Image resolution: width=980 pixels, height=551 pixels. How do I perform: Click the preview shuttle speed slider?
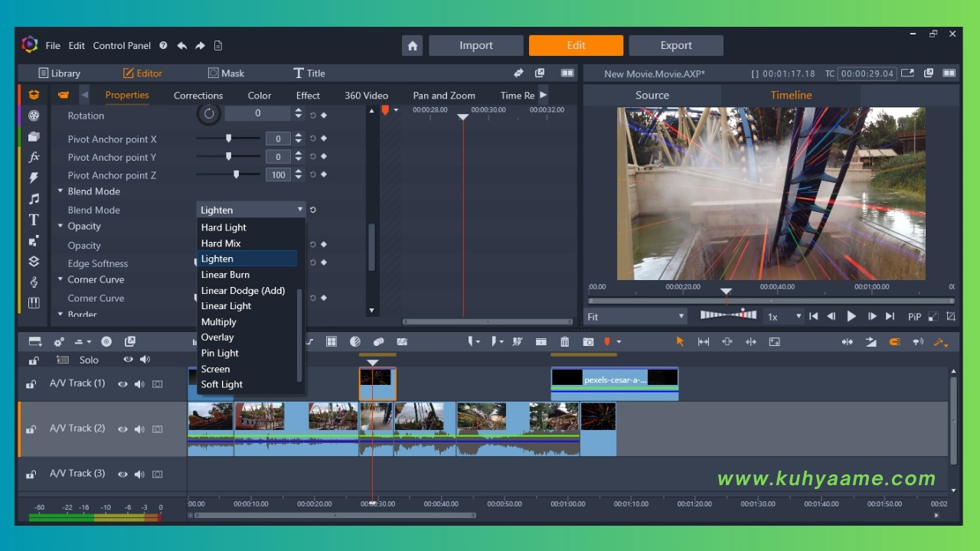click(x=729, y=315)
